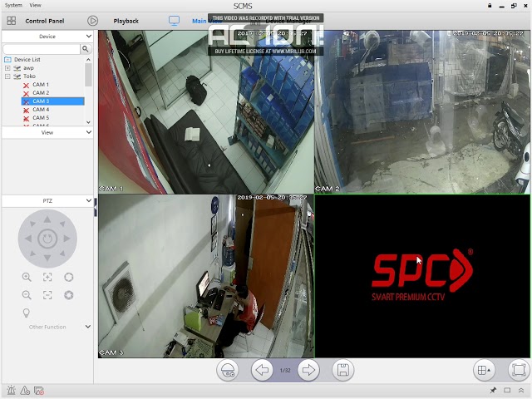Screen dimensions: 532x399
Task: Click PTZ tilt down arrow
Action: [x=47, y=258]
